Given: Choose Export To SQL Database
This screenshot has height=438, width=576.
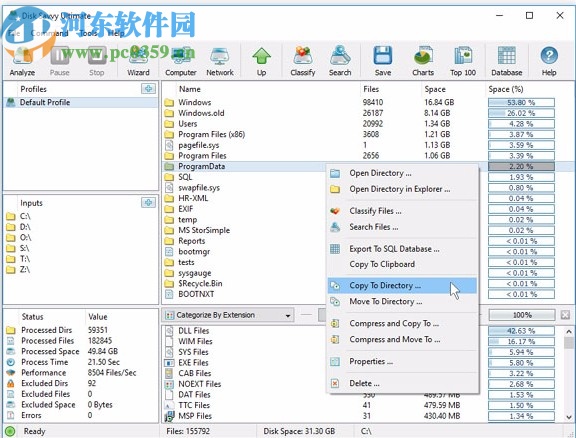Looking at the screenshot, I should point(403,249).
